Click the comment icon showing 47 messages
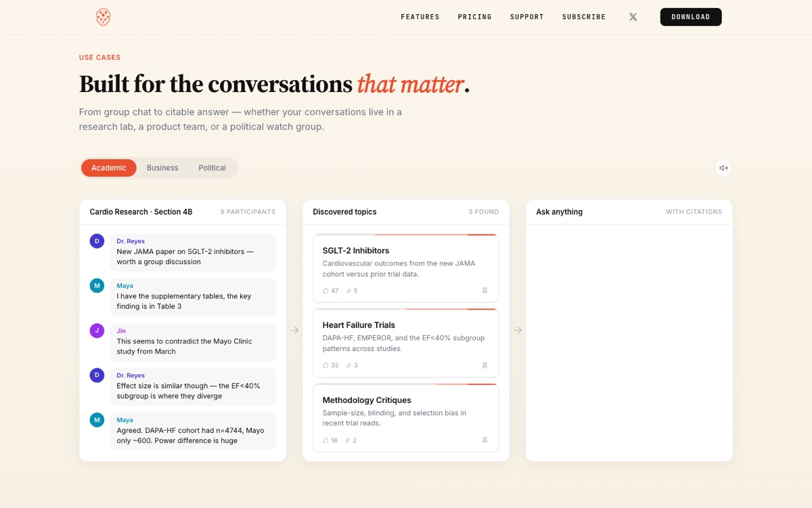Image resolution: width=812 pixels, height=508 pixels. (x=325, y=291)
